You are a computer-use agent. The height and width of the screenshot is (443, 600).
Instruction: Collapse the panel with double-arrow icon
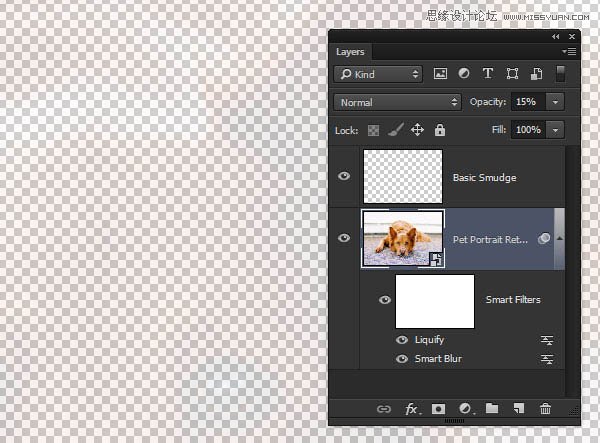pyautogui.click(x=556, y=37)
